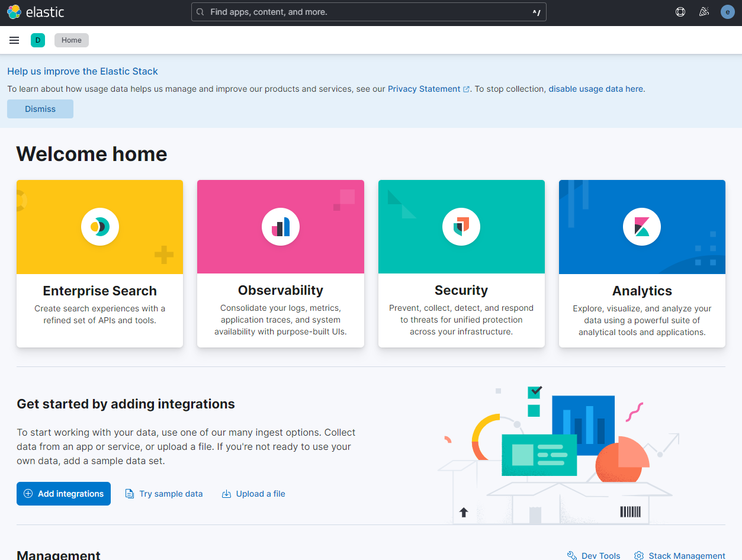Click the Analytics Kibana logo icon
The height and width of the screenshot is (560, 742).
click(x=642, y=227)
